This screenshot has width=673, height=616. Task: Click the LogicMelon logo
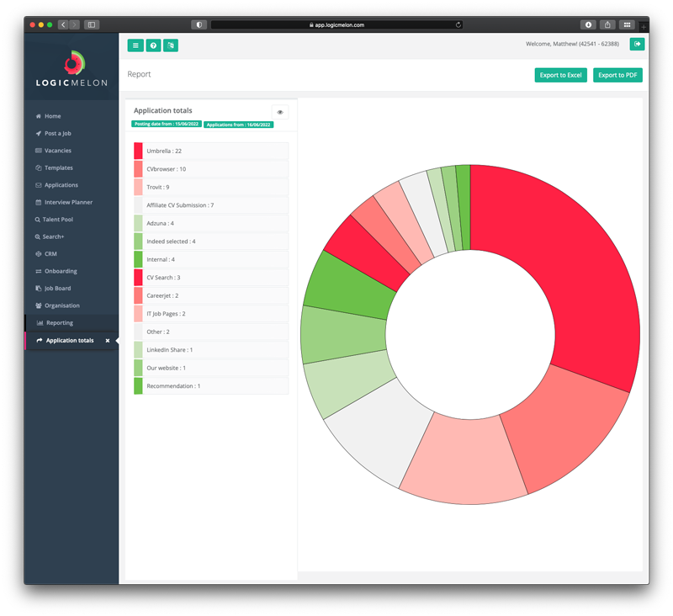[72, 68]
